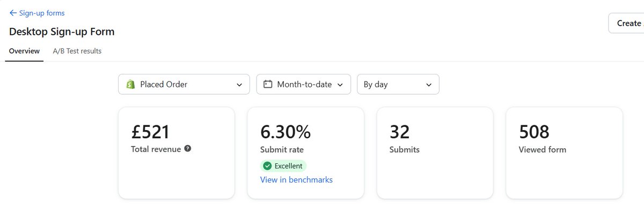Image resolution: width=644 pixels, height=204 pixels.
Task: Click the By day chevron arrow
Action: coord(429,85)
